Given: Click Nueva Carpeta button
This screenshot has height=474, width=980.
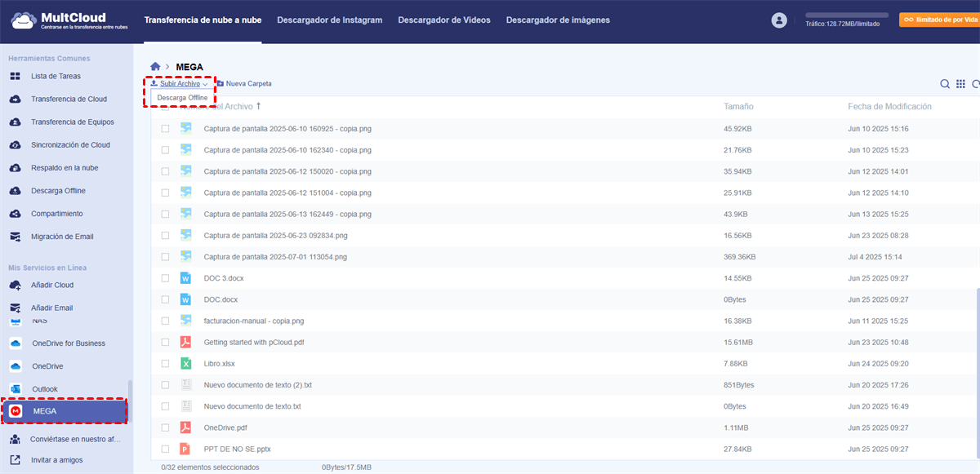Looking at the screenshot, I should 244,84.
